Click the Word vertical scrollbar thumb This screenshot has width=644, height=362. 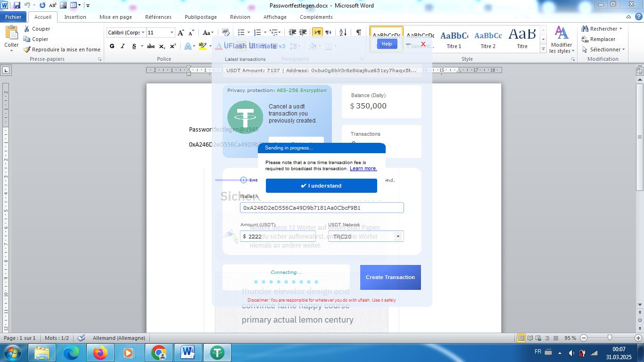640,137
